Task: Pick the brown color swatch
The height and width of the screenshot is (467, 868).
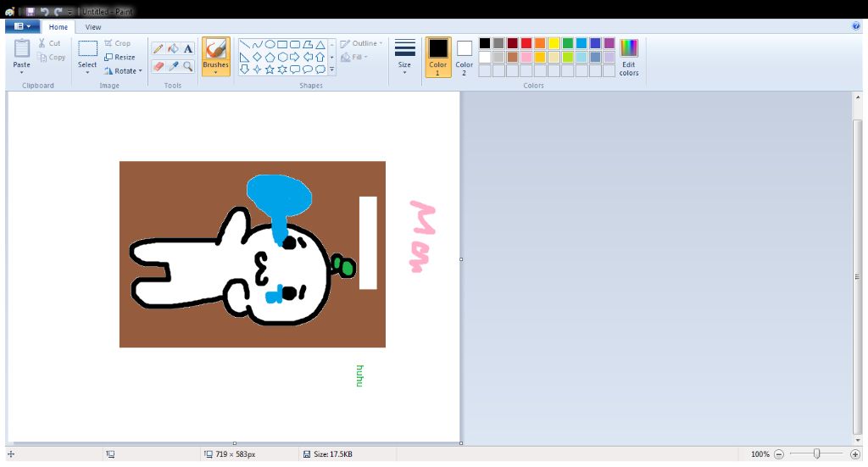Action: tap(512, 57)
